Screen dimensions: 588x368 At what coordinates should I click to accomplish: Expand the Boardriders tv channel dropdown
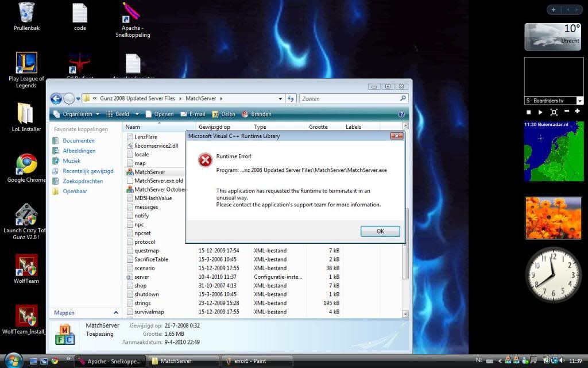coord(579,101)
